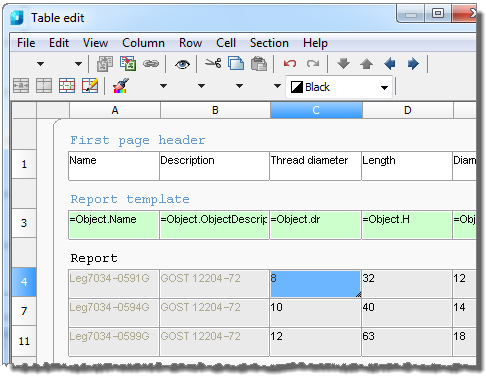Click the scissors cut icon
Screen dimensions: 486x377
click(213, 63)
